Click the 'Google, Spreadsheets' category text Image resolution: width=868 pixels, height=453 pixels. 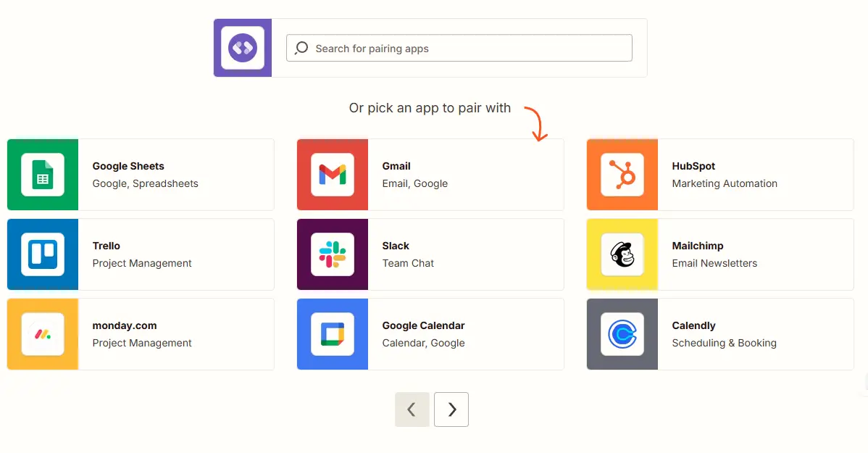145,183
